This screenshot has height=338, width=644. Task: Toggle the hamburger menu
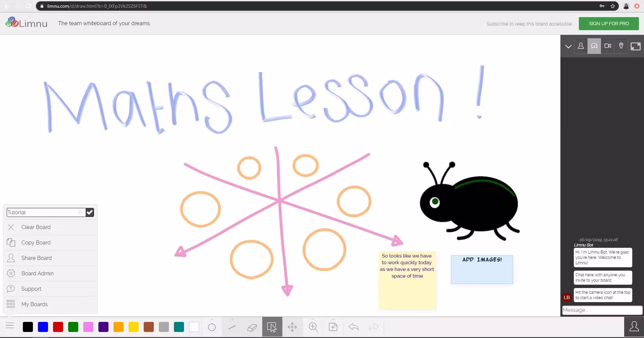(10, 326)
